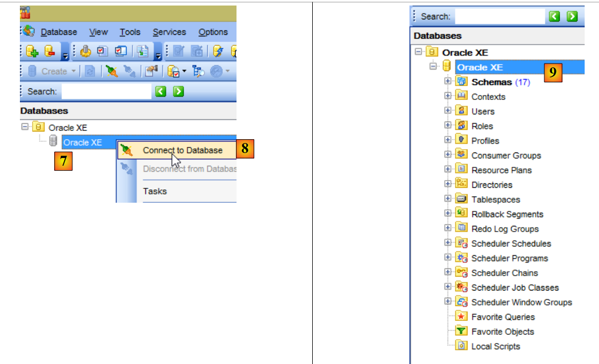Click the Unregister Database icon with red minus

click(x=50, y=51)
